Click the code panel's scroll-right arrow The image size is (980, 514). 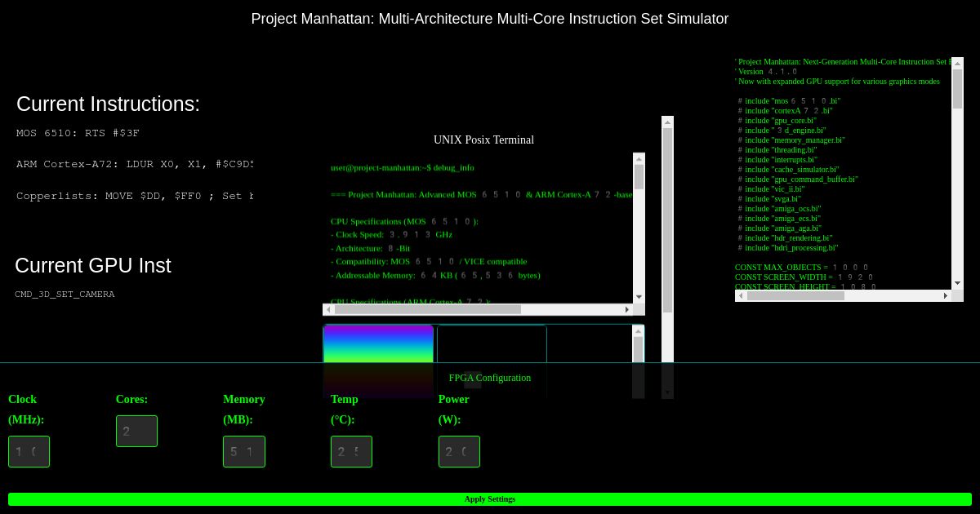click(x=946, y=295)
